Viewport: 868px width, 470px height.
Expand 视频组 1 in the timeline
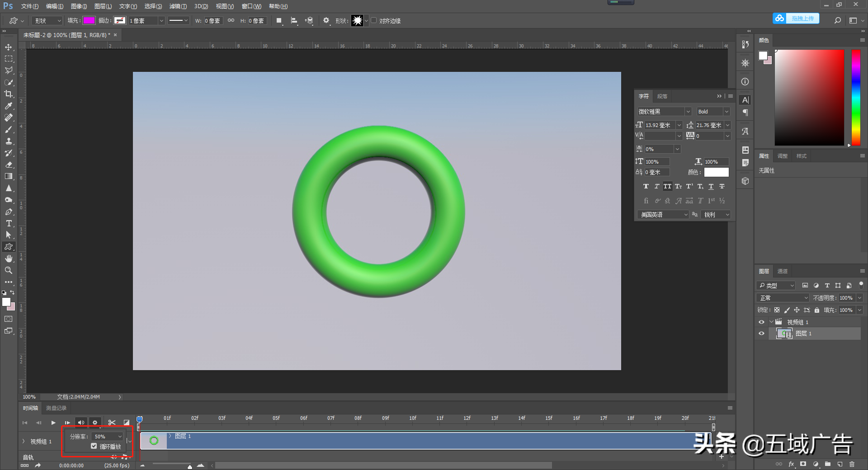pyautogui.click(x=24, y=441)
